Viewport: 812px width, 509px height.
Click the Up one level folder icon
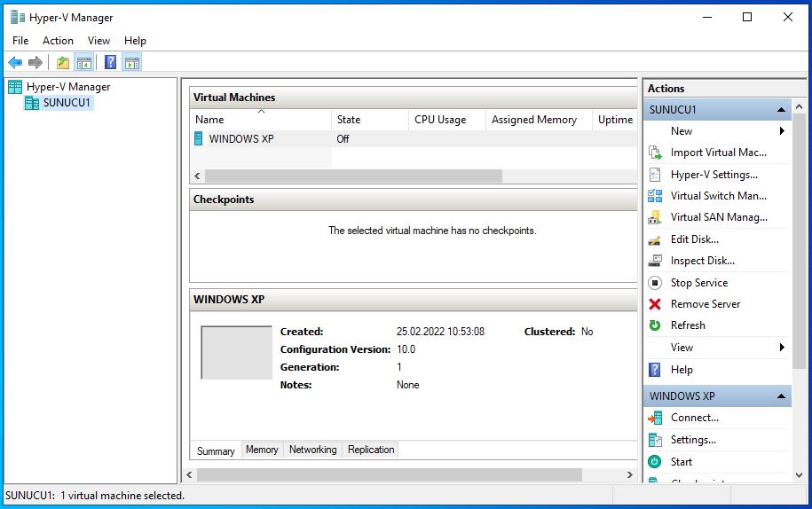[x=63, y=63]
